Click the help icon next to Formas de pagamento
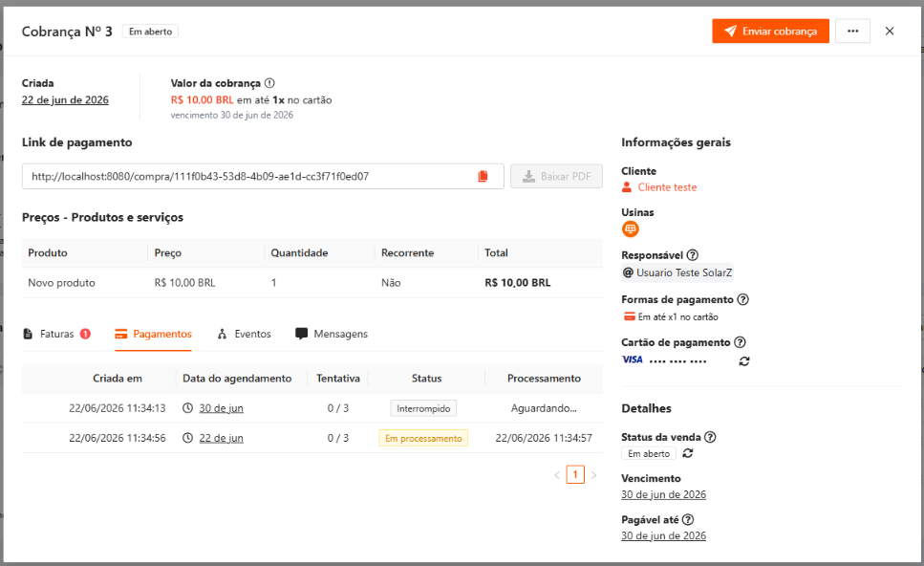 (x=742, y=299)
